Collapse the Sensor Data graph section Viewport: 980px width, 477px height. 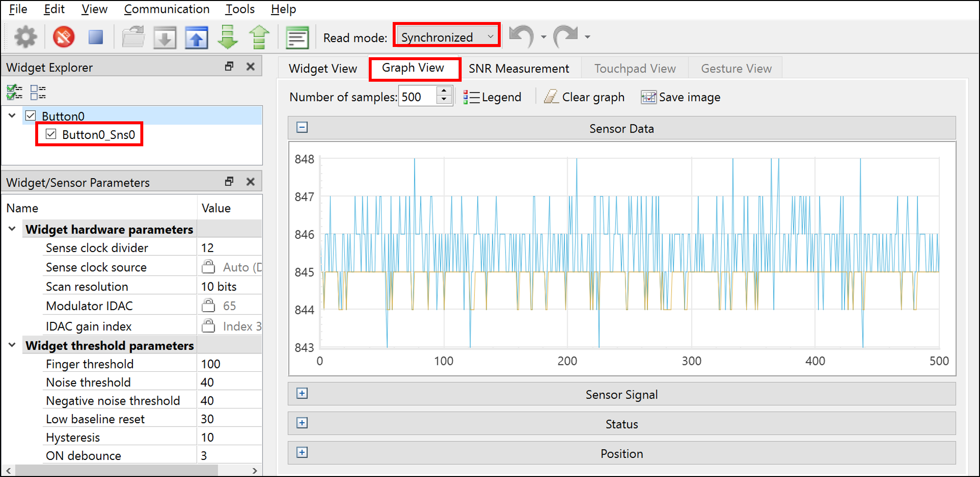tap(302, 127)
